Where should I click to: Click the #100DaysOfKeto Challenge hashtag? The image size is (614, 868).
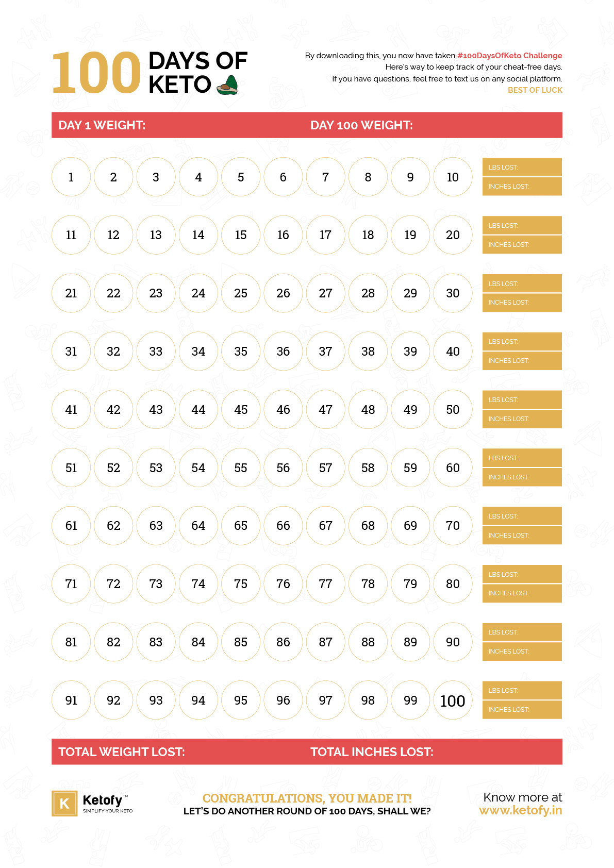510,56
